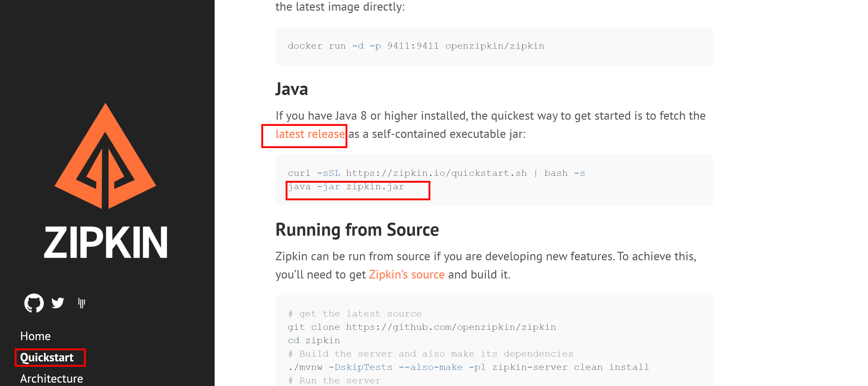The height and width of the screenshot is (386, 868).
Task: Go to the Home page
Action: click(x=35, y=336)
